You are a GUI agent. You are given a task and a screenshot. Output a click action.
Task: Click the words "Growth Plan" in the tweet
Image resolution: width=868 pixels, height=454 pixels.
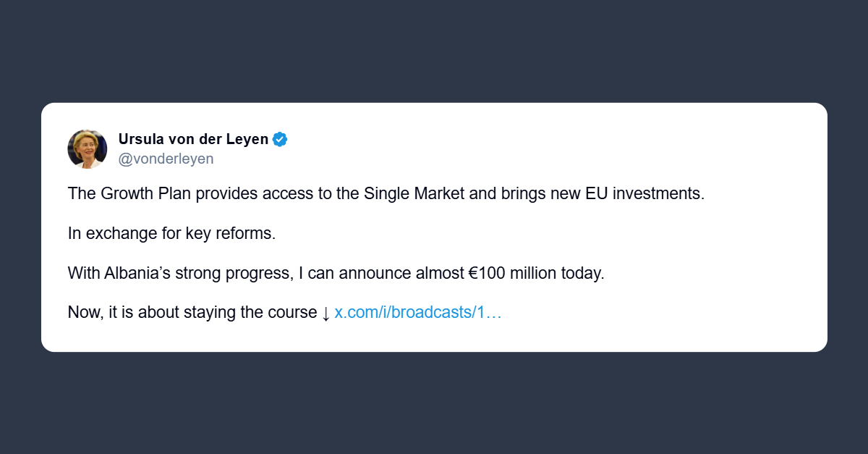[138, 194]
